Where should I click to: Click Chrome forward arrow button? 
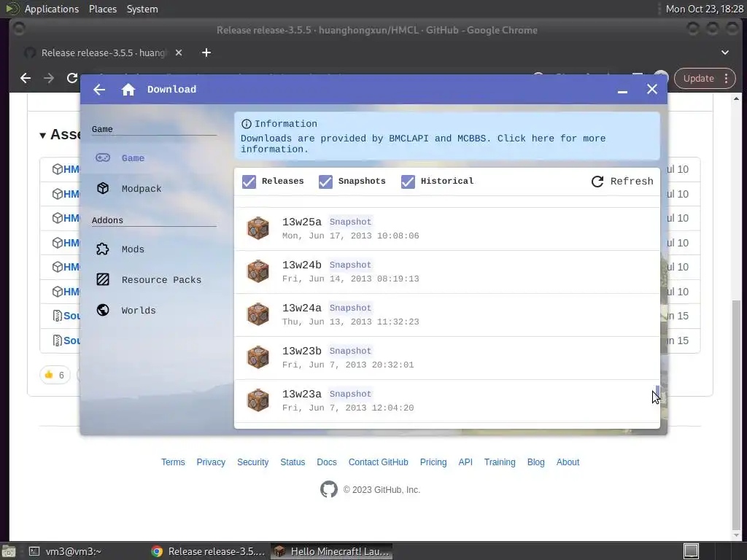click(49, 78)
